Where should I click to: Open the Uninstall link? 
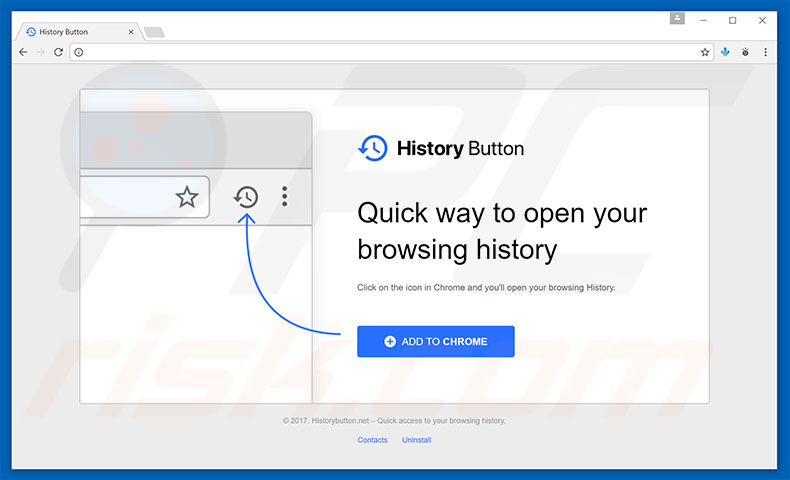(416, 440)
